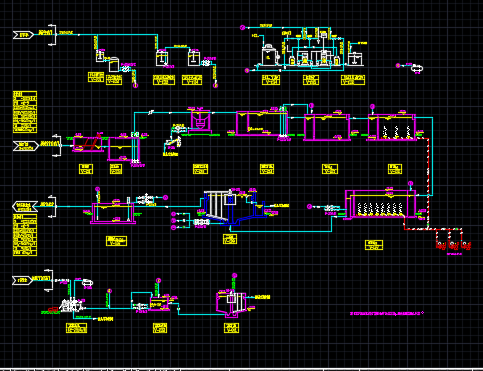Select the red inclined bar screen symbol
Image resolution: width=483 pixels, height=371 pixels.
tap(91, 142)
